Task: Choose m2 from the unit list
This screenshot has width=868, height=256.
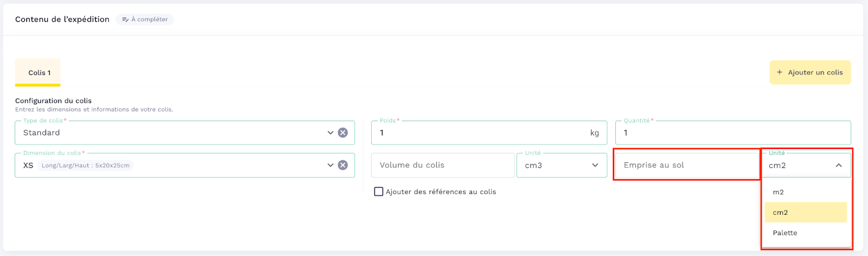Action: [778, 192]
